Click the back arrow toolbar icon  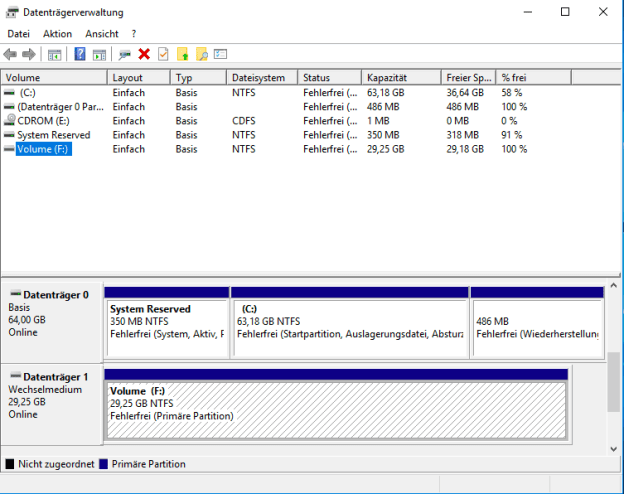tap(10, 54)
